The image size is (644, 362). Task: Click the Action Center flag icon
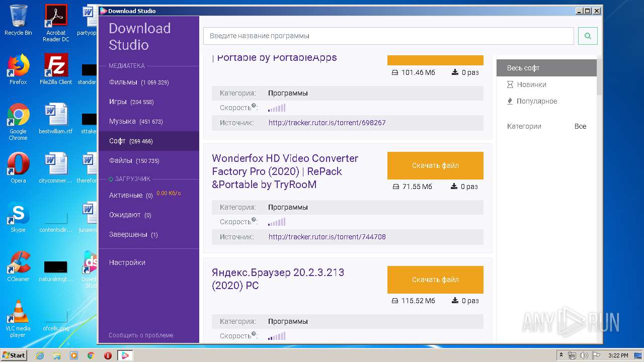595,355
